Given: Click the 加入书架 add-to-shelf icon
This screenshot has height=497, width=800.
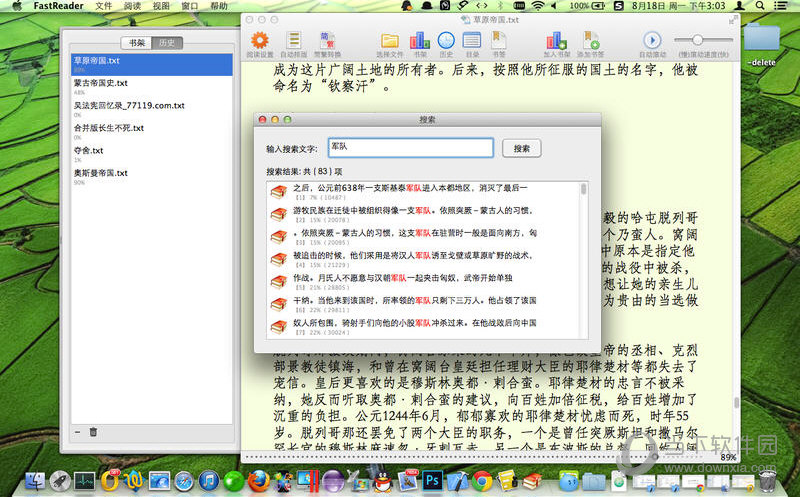Looking at the screenshot, I should point(556,40).
